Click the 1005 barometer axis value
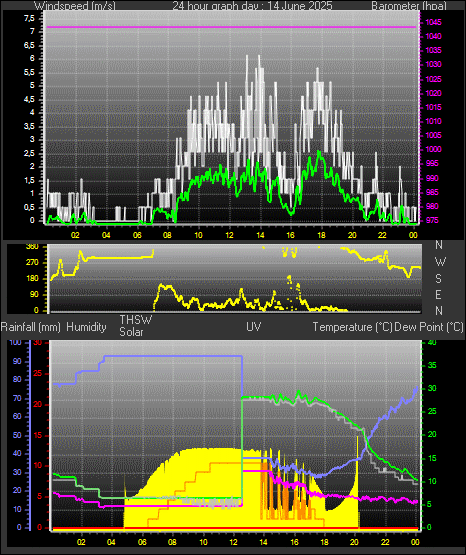 [433, 135]
